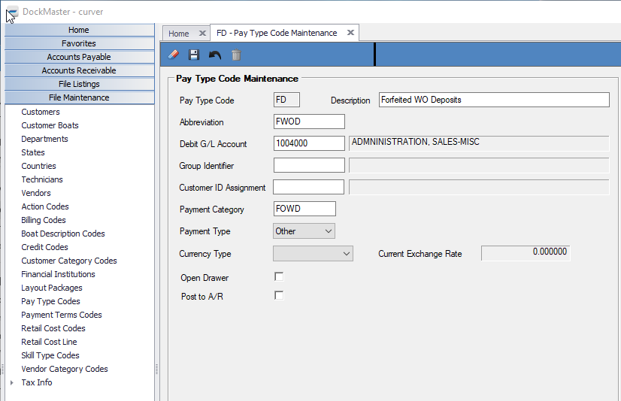The image size is (621, 401).
Task: Select Customer Boats in the file list
Action: click(50, 126)
